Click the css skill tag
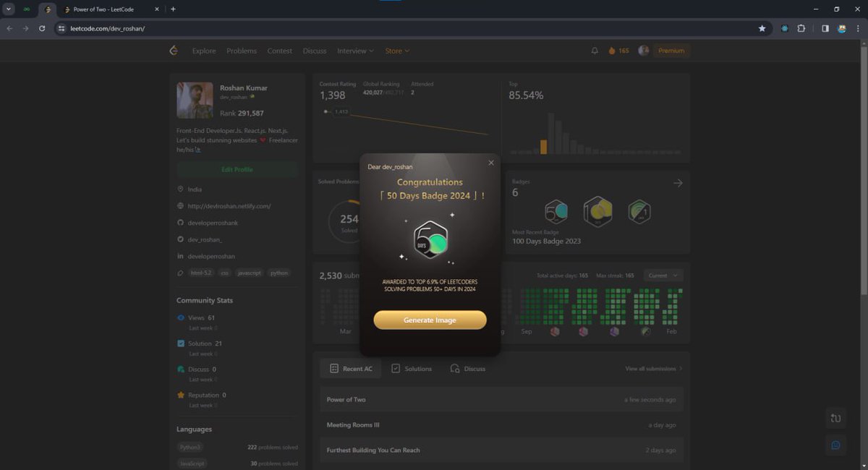 (x=224, y=273)
